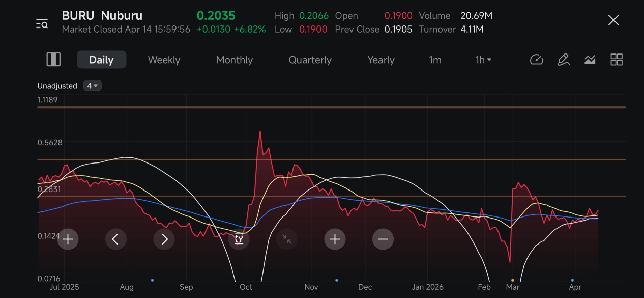Switch to the Weekly timeframe

[164, 60]
